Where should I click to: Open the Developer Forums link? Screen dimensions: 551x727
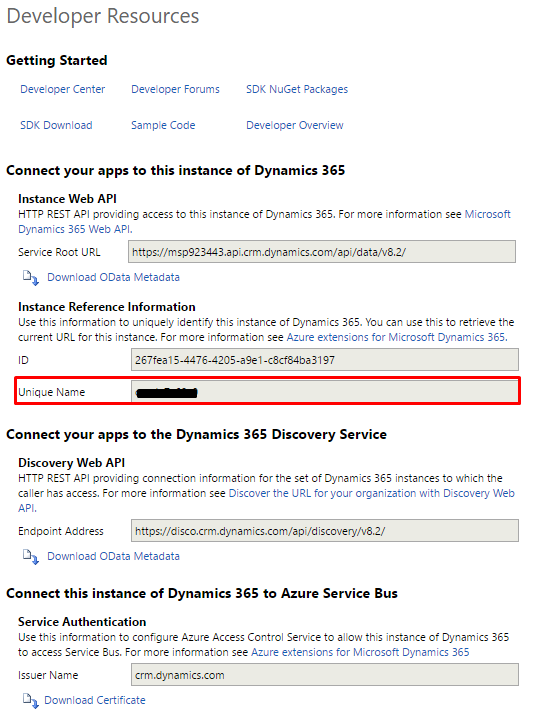(175, 89)
